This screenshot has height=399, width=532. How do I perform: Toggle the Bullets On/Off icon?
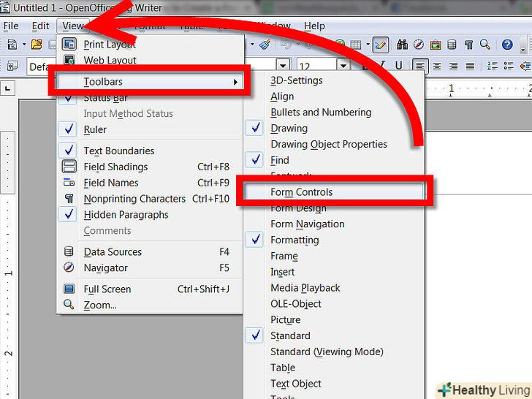(509, 66)
